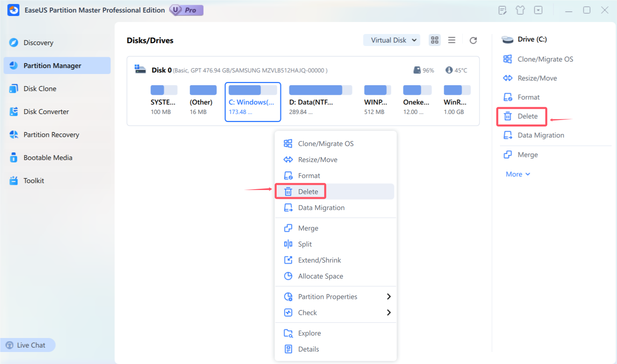Expand the Partition Properties submenu
The width and height of the screenshot is (617, 364).
pyautogui.click(x=335, y=296)
